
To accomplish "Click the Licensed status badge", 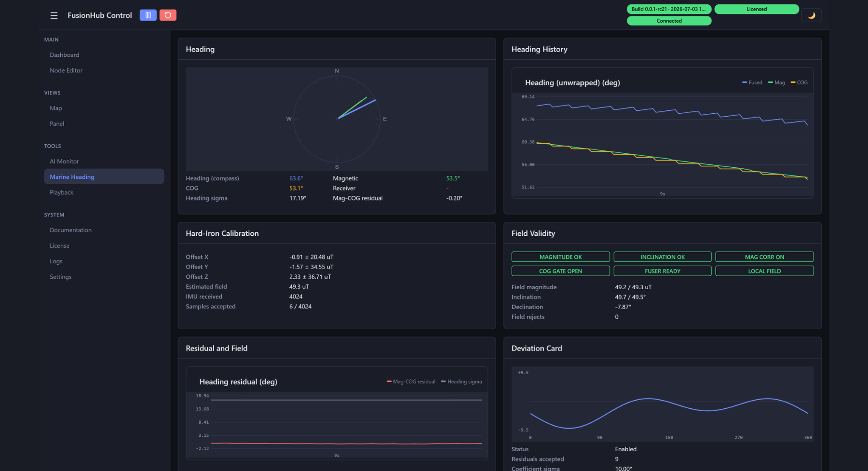I will (757, 9).
